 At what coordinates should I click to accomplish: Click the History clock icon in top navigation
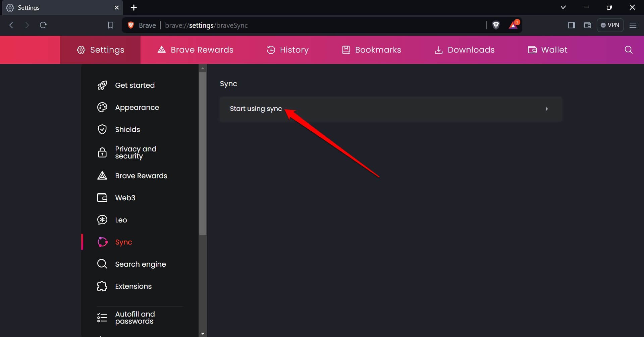[x=271, y=50]
